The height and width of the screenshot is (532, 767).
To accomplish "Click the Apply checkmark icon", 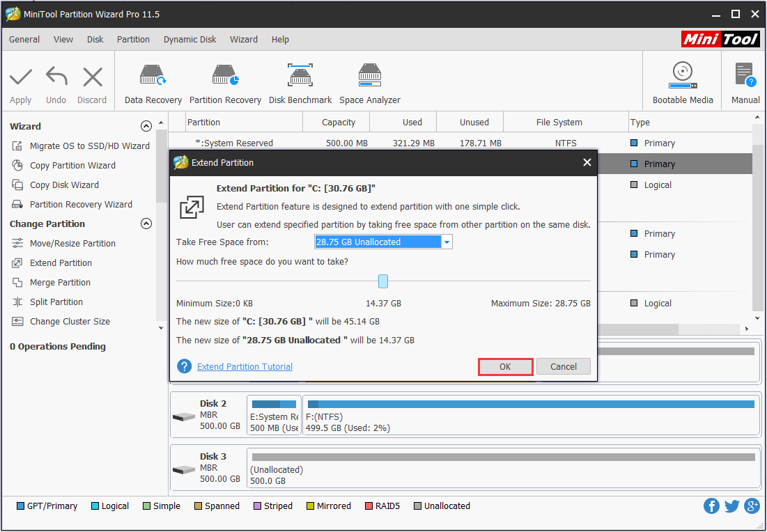I will (20, 77).
